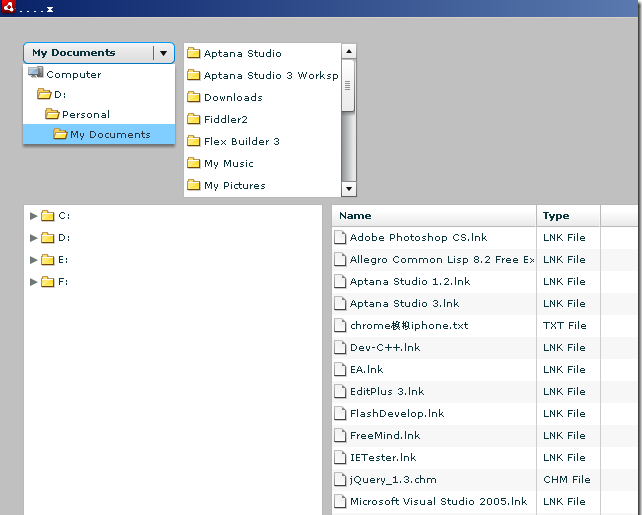Click the folder list scroll down arrow
The width and height of the screenshot is (642, 515).
pyautogui.click(x=348, y=189)
